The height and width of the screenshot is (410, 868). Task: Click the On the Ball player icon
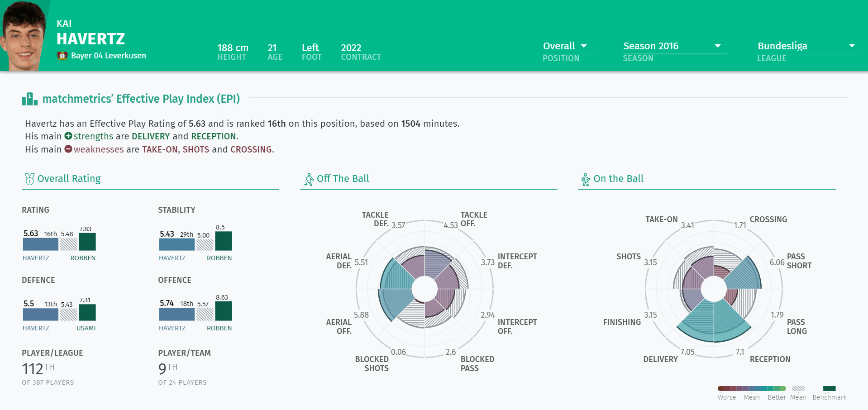coord(586,180)
